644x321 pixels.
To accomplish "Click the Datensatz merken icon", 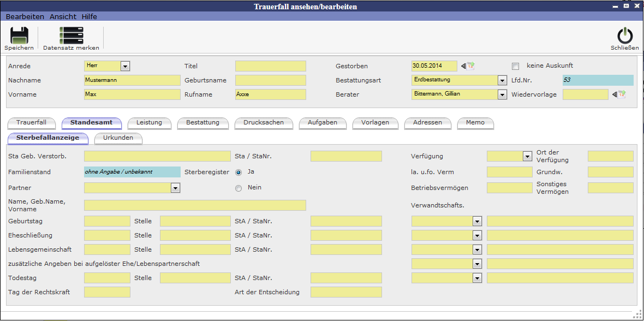I will [71, 35].
